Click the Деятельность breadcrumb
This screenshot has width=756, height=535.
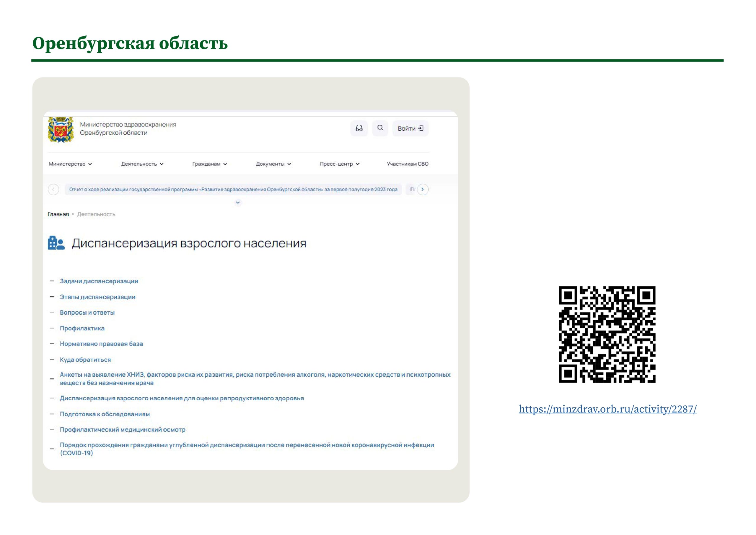pos(96,214)
